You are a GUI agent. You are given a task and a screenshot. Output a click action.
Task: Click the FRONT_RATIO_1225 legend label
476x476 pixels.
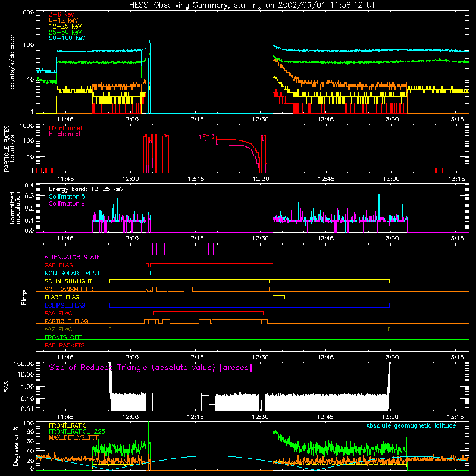coord(77,431)
